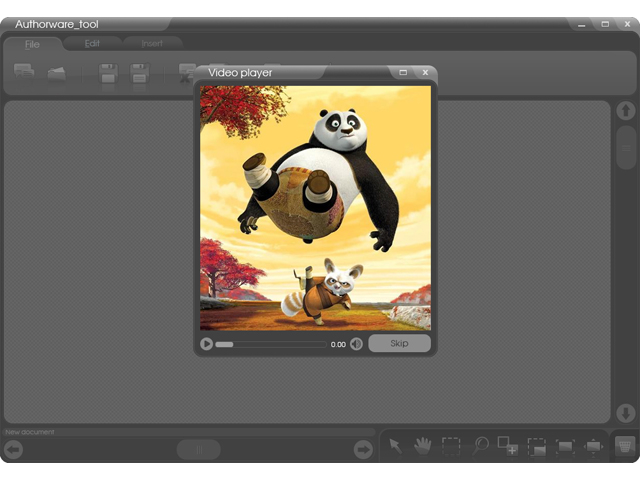Choose Save As second floppy disk icon
The width and height of the screenshot is (640, 480).
coord(139,73)
